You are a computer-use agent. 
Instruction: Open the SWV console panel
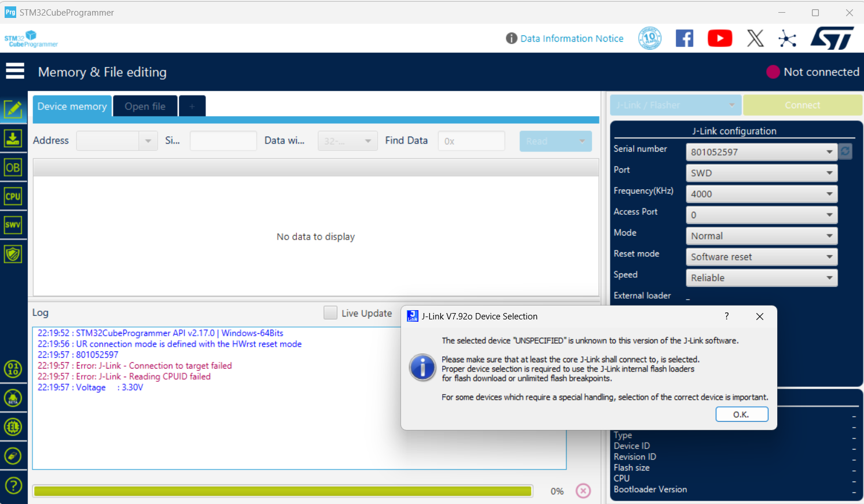tap(14, 225)
